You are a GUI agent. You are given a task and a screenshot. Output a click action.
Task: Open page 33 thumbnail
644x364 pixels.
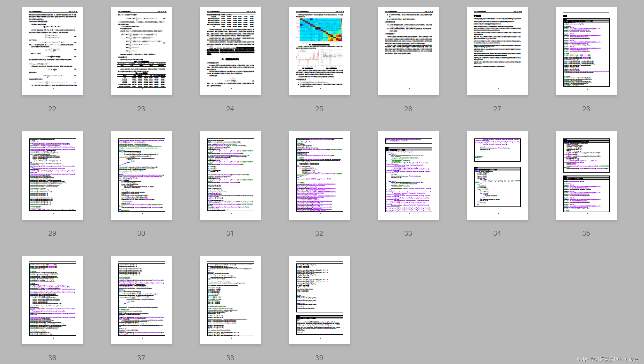click(x=408, y=175)
